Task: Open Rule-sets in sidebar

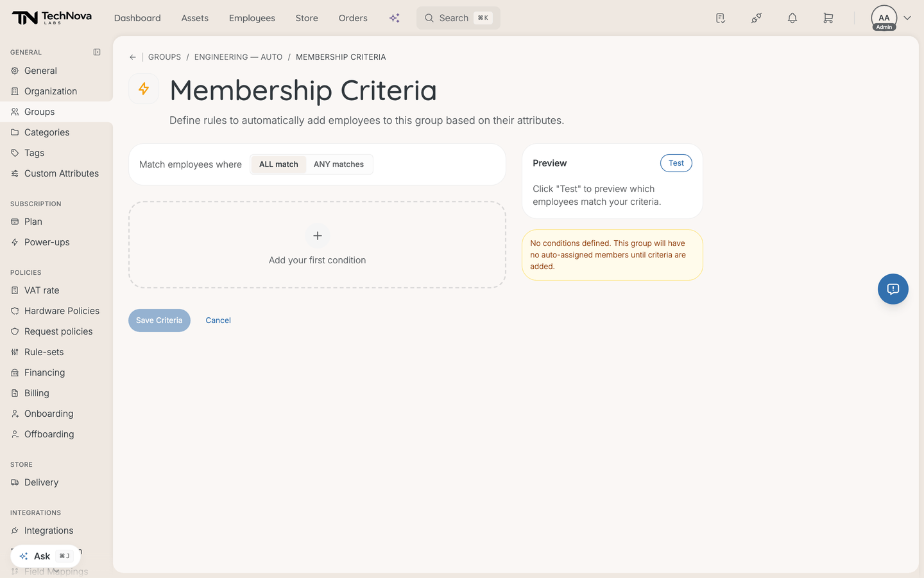Action: pos(56,352)
